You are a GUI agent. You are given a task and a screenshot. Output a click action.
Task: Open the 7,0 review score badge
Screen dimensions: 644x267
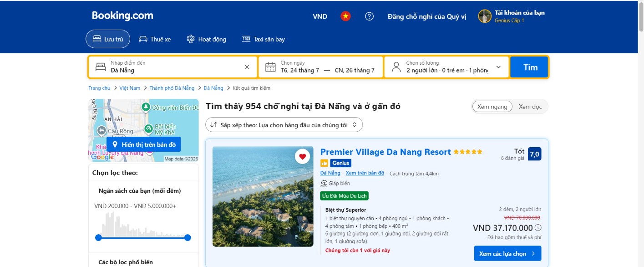pyautogui.click(x=535, y=154)
